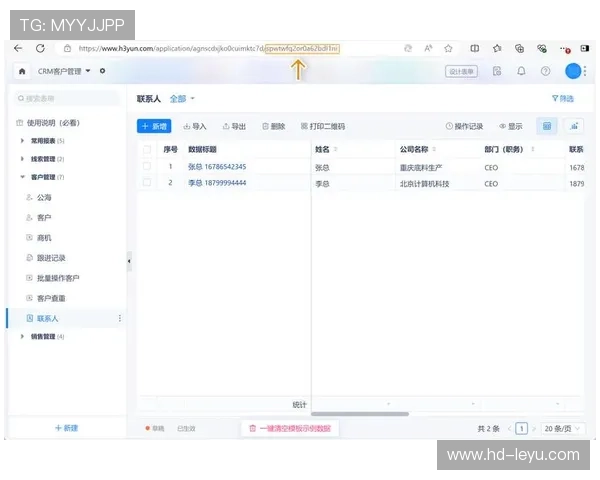Click the browser refresh button

pyautogui.click(x=40, y=48)
